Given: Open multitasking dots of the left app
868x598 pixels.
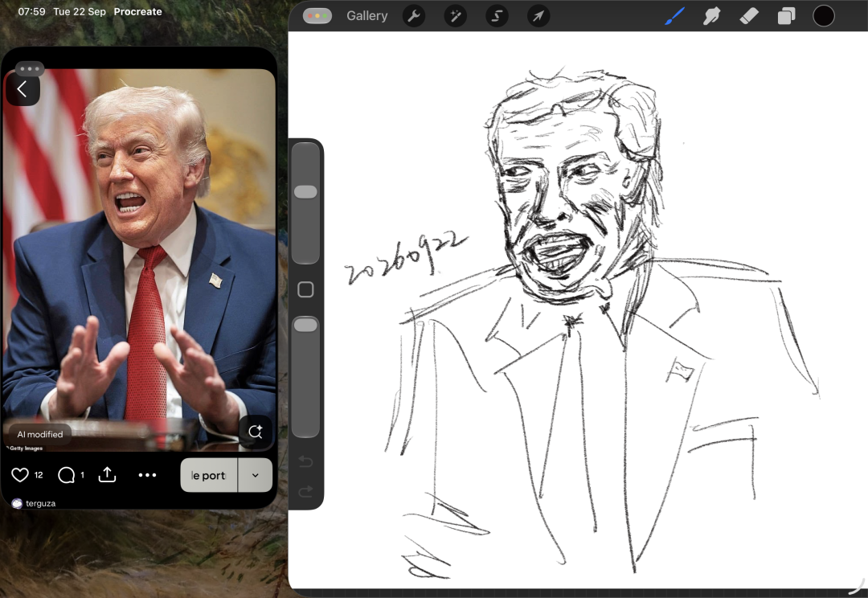Looking at the screenshot, I should (x=30, y=69).
